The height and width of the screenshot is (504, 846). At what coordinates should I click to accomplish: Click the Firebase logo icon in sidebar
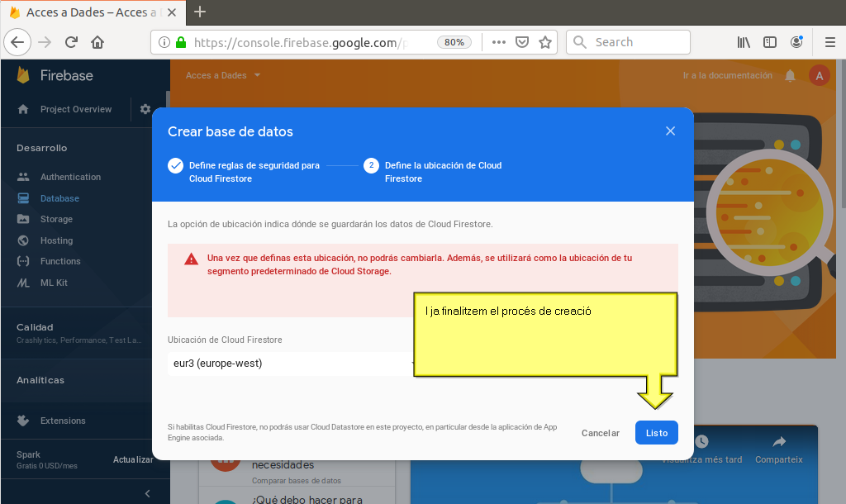[x=22, y=75]
